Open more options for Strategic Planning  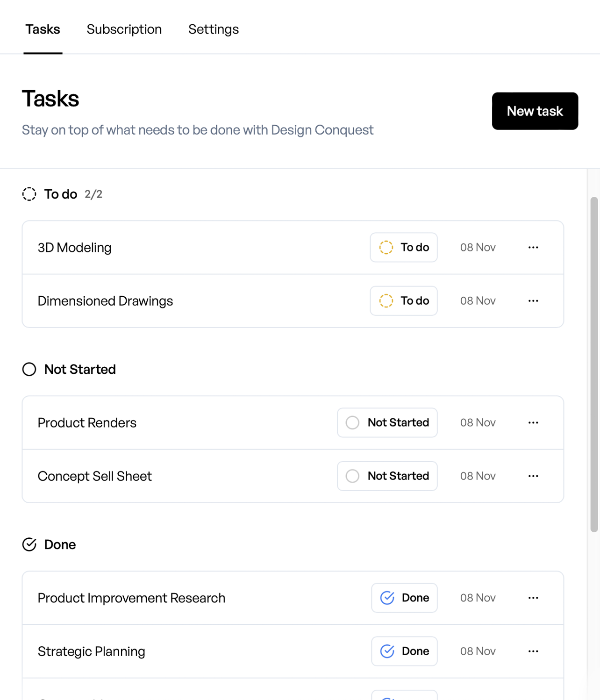pos(533,651)
